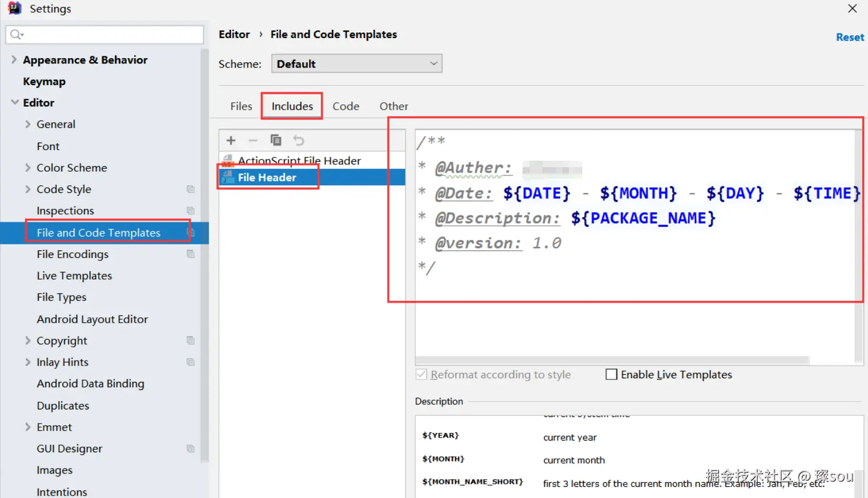Click the Reset link
868x498 pixels.
pos(850,37)
